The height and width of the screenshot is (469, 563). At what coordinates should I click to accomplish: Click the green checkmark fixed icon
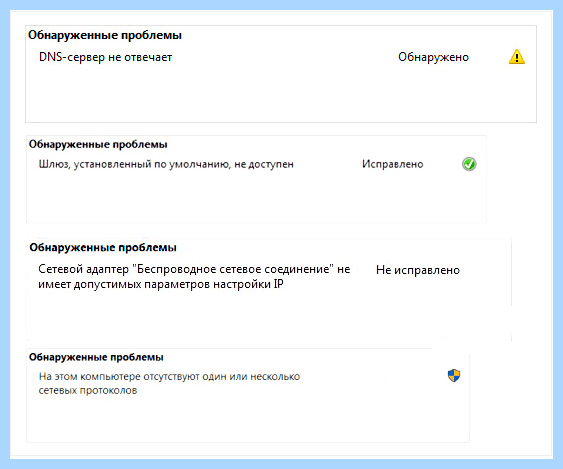[x=469, y=164]
